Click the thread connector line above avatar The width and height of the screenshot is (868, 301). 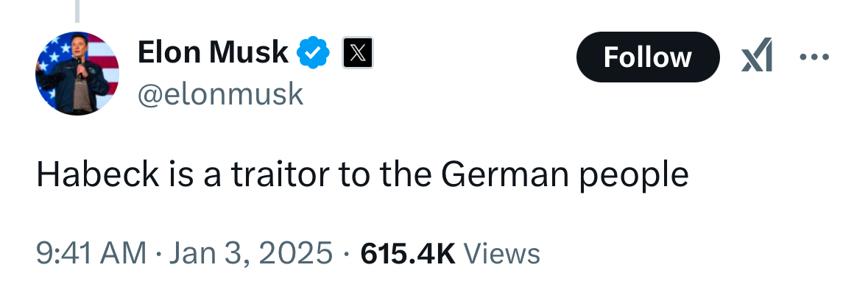click(x=77, y=9)
